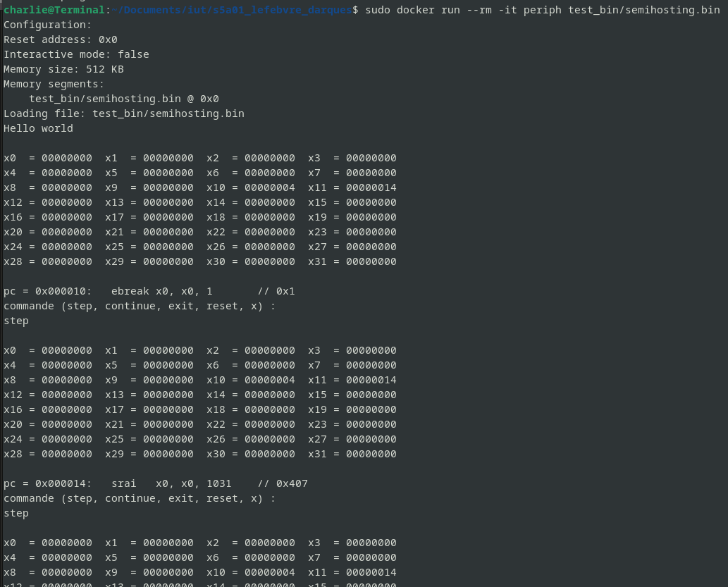Select the "Configuration:" output line
Image resolution: width=728 pixels, height=587 pixels.
(x=47, y=25)
